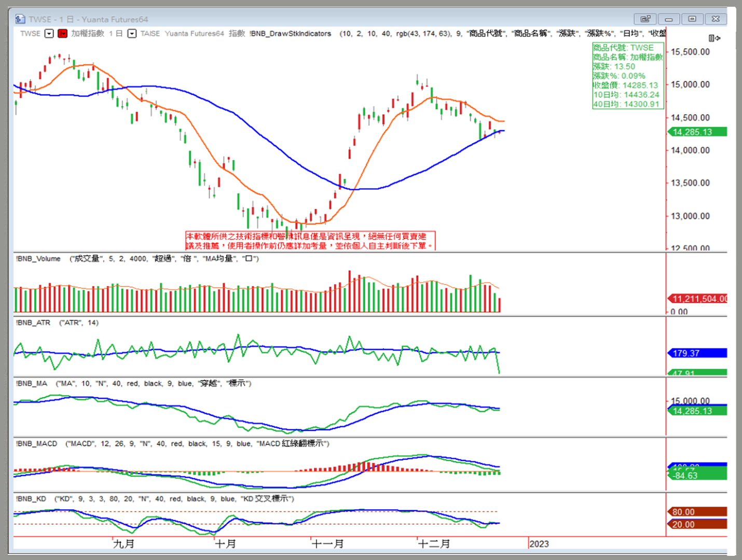Click the 加權指數 name label
Viewport: 742px width, 560px height.
(x=87, y=34)
